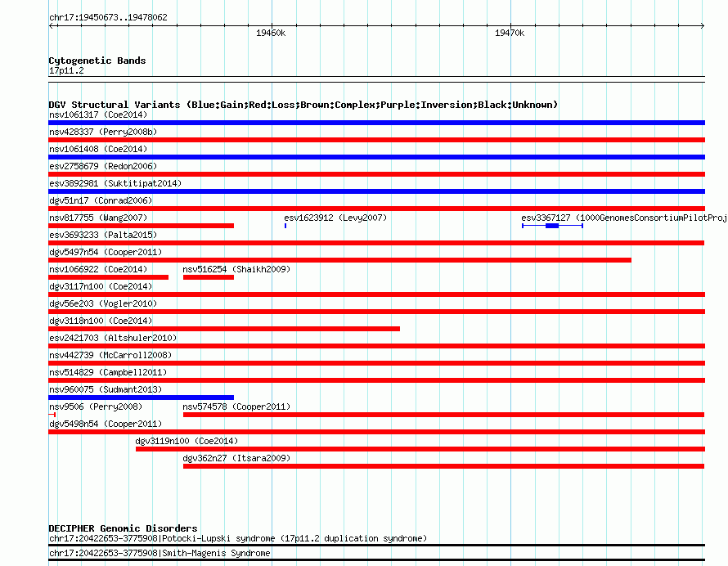
Task: Open the dgv362n27 (Itsara2009) label
Action: pyautogui.click(x=236, y=458)
